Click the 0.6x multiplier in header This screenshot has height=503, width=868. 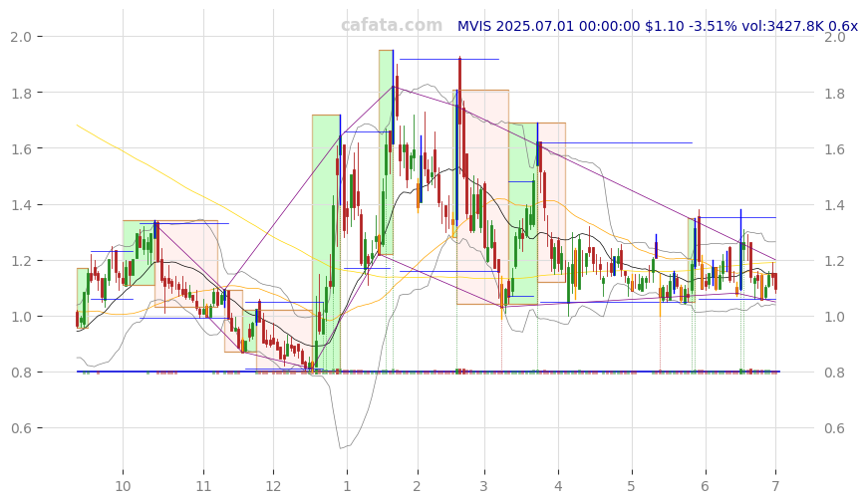point(843,26)
